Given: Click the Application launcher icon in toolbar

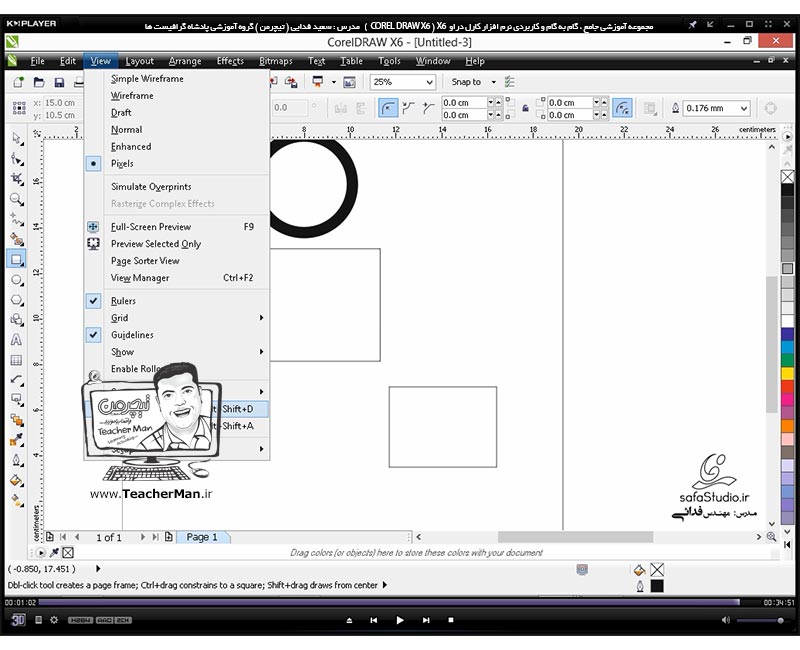Looking at the screenshot, I should [318, 82].
